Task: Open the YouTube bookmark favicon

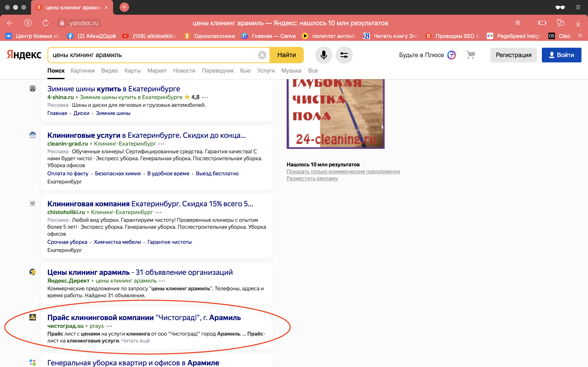Action: pos(126,36)
